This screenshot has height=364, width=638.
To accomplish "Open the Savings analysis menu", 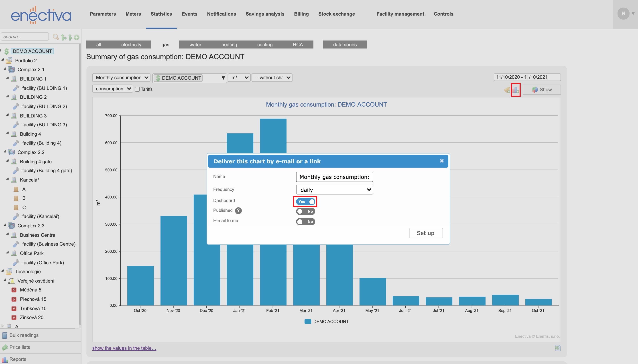I will [x=265, y=14].
